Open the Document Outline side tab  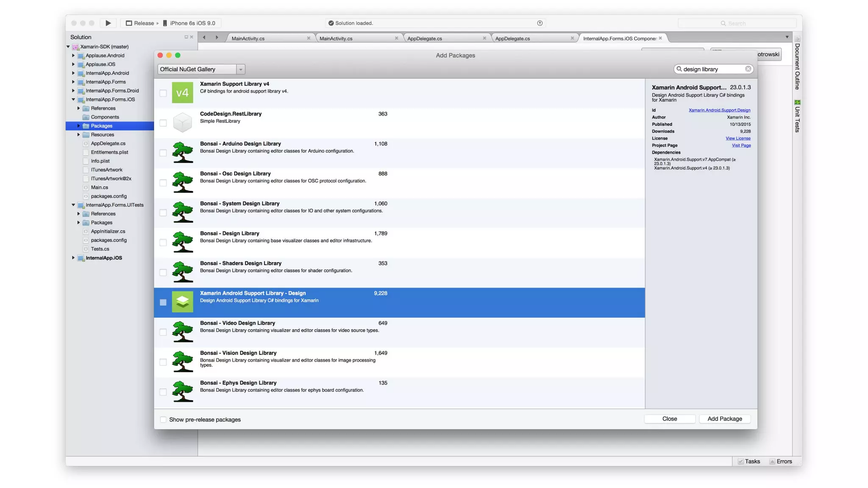797,66
